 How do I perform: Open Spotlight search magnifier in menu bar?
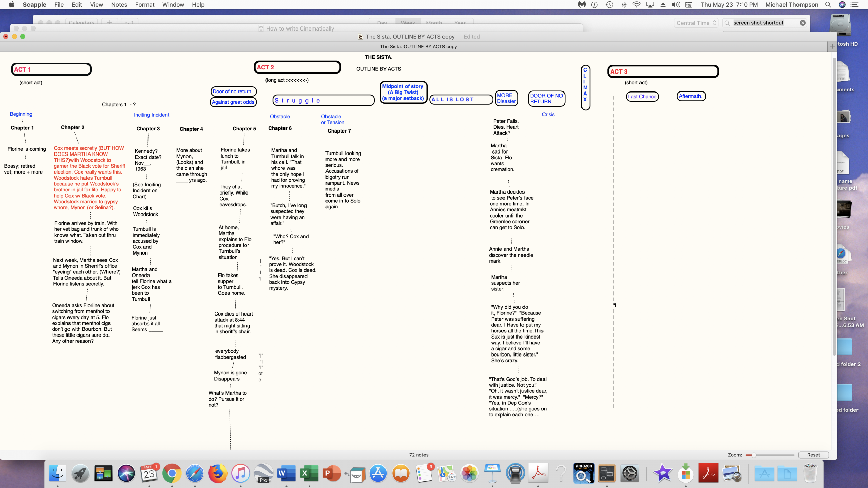tap(828, 5)
